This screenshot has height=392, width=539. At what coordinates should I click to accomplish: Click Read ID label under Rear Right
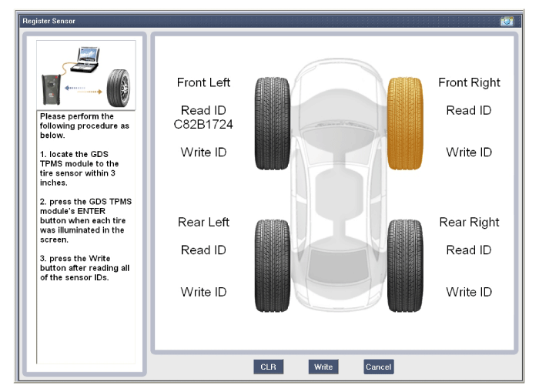pos(469,250)
